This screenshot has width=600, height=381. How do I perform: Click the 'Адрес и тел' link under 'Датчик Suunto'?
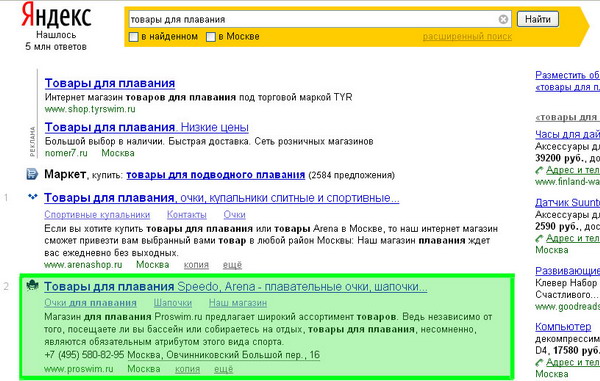coord(573,238)
